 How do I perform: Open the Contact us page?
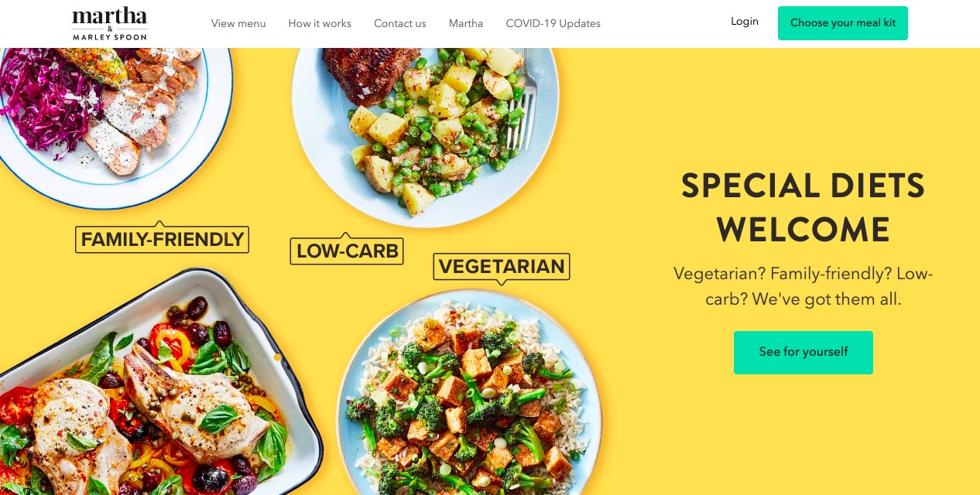[400, 23]
